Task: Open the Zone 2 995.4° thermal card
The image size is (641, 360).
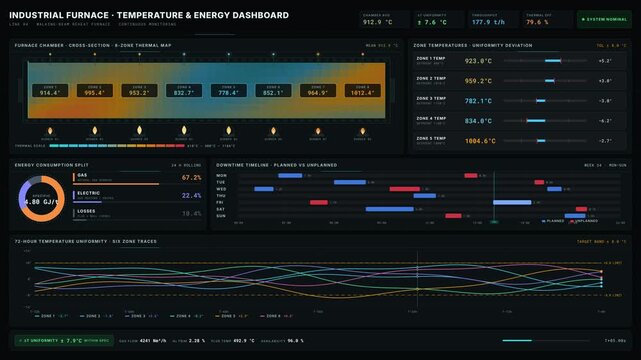Action: pyautogui.click(x=95, y=90)
